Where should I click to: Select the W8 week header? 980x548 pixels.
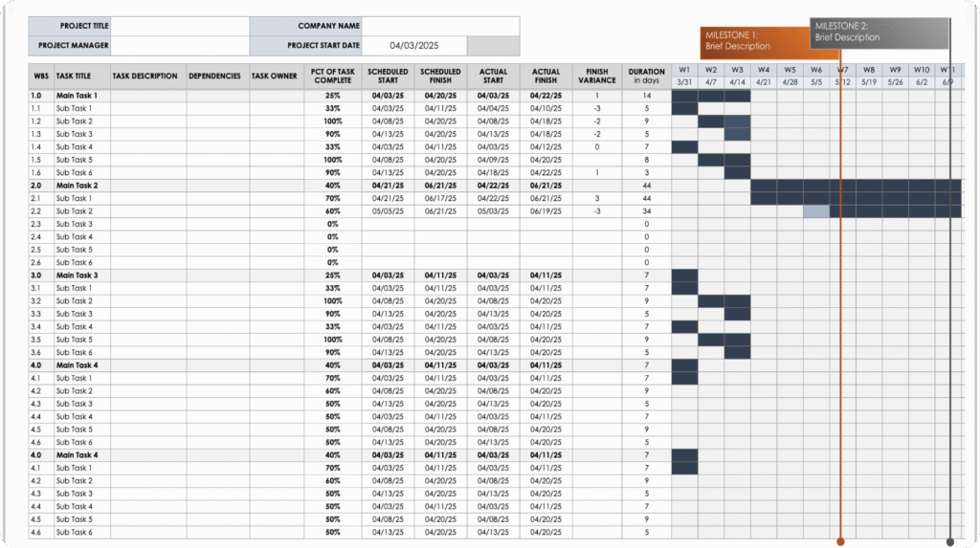869,70
